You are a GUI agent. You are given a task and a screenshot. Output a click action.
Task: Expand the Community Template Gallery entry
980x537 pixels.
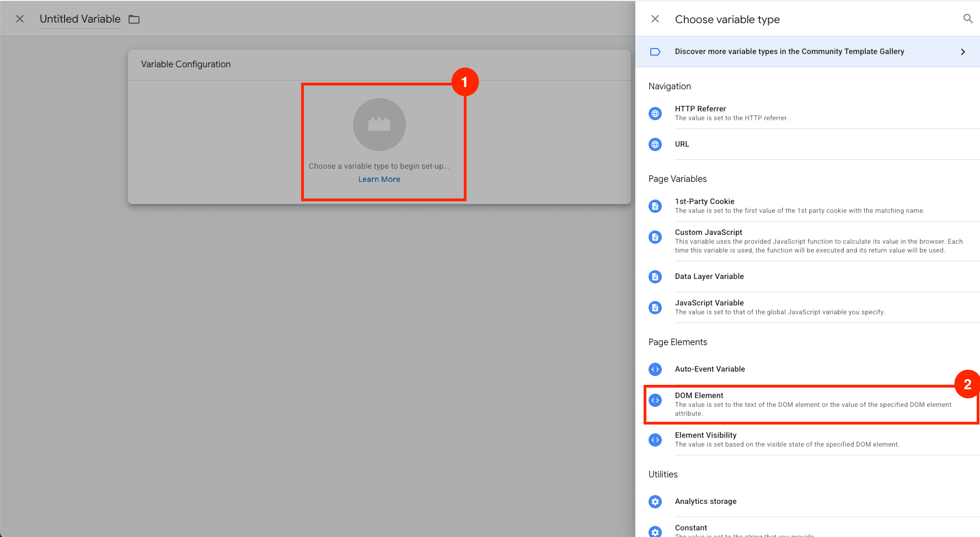coord(963,51)
